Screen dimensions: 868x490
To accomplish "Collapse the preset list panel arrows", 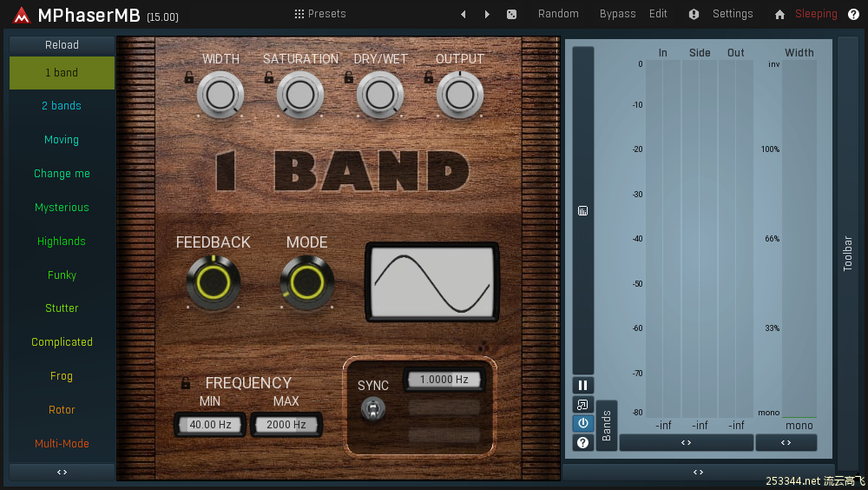I will [x=62, y=473].
